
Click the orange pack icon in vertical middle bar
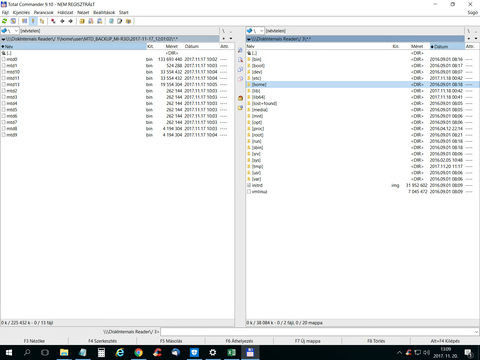pyautogui.click(x=240, y=98)
